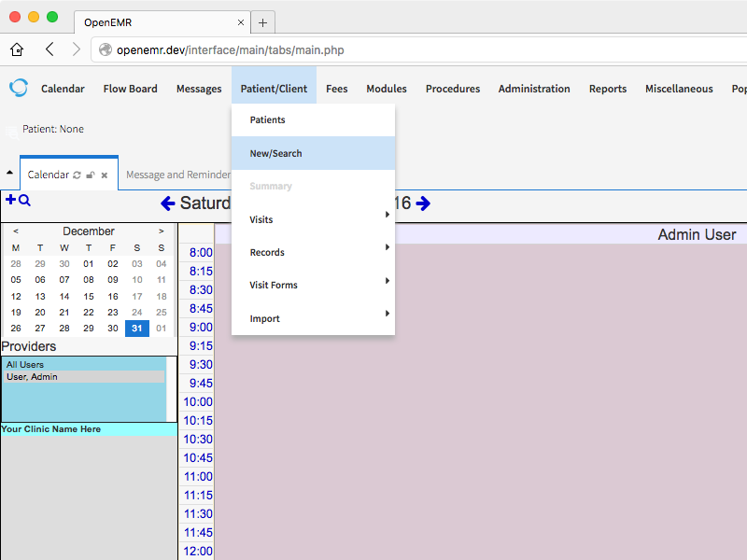
Task: Go back with the browser back arrow
Action: (49, 49)
